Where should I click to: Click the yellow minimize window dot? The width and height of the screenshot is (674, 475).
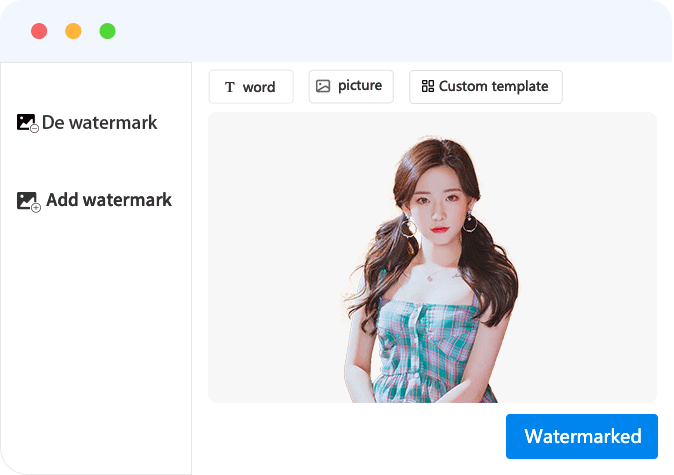(73, 31)
